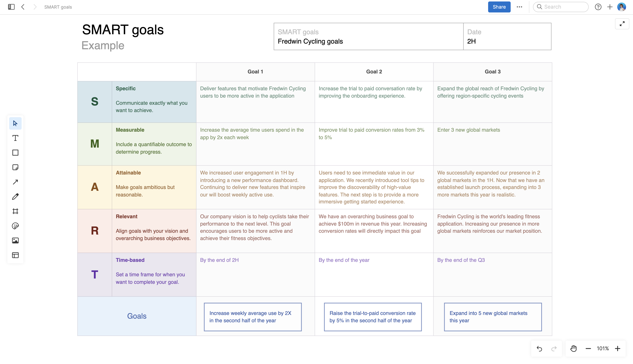
Task: Open the more options ellipsis menu
Action: coord(519,7)
